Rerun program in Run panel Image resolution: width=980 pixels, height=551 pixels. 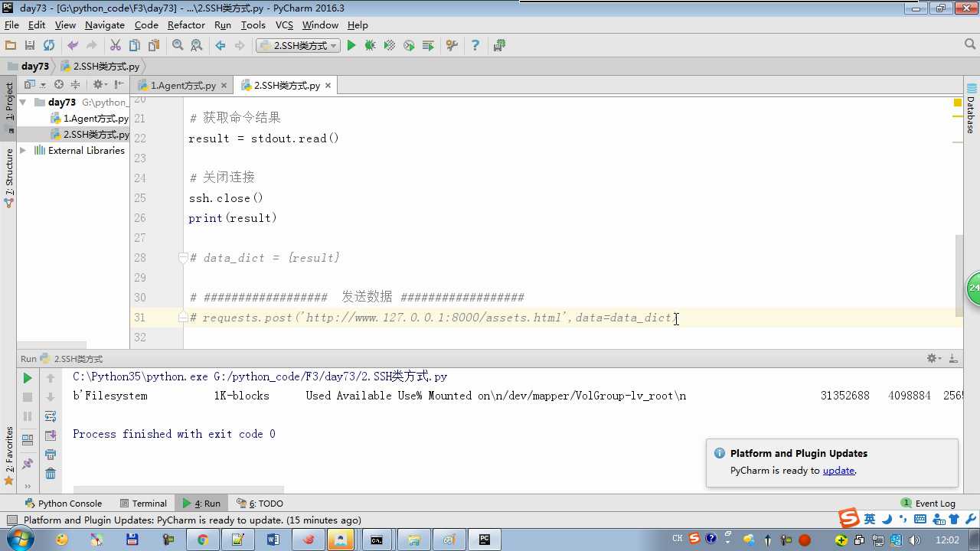pyautogui.click(x=28, y=378)
